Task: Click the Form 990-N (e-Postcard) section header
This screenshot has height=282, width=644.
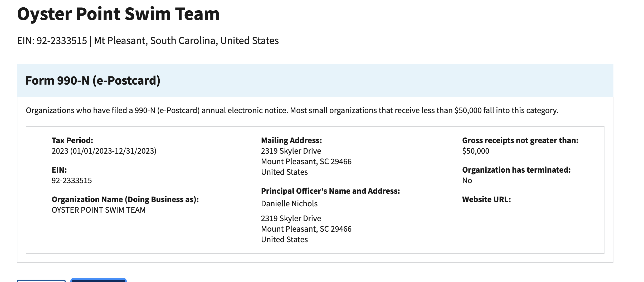Action: (x=93, y=80)
